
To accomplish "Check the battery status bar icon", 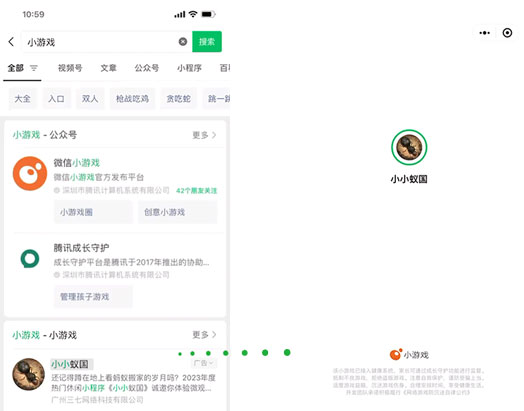I will (209, 14).
